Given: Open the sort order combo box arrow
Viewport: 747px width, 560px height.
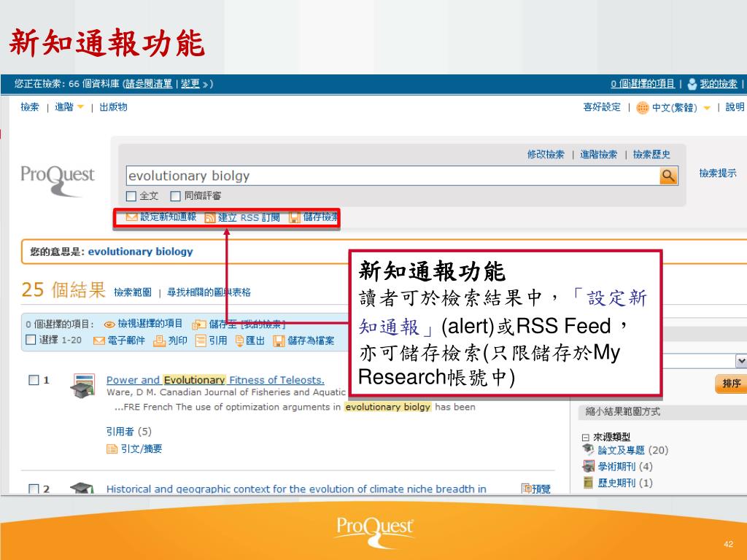Looking at the screenshot, I should point(741,361).
